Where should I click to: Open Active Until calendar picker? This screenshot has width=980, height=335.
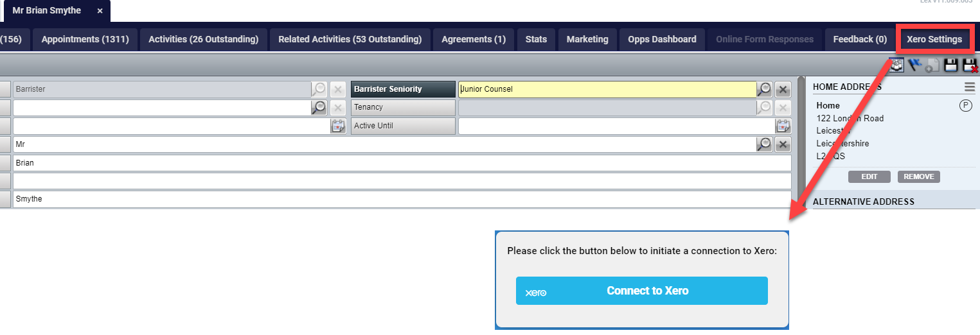coord(783,126)
